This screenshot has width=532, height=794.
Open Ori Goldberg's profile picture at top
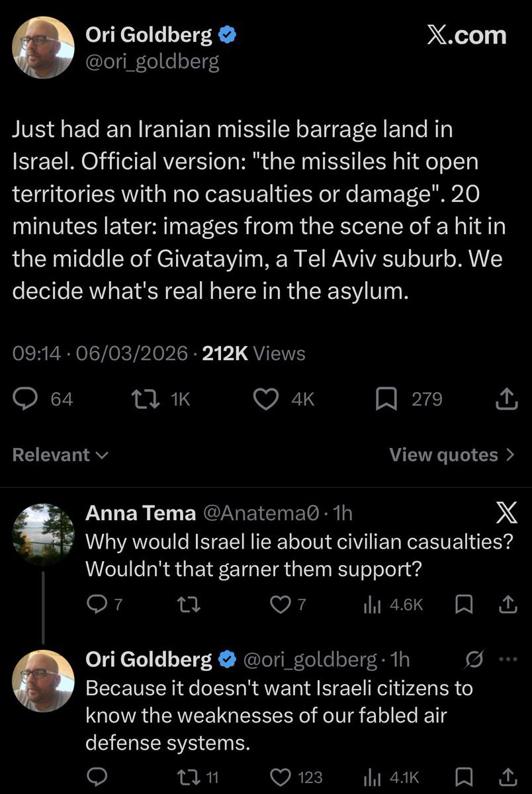click(44, 47)
